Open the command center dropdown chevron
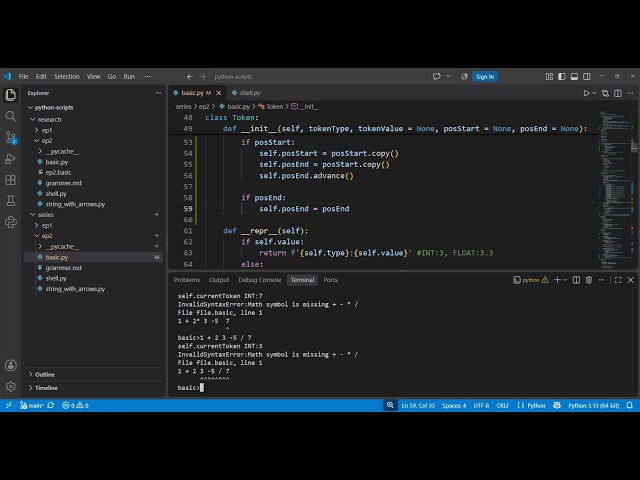 point(448,76)
